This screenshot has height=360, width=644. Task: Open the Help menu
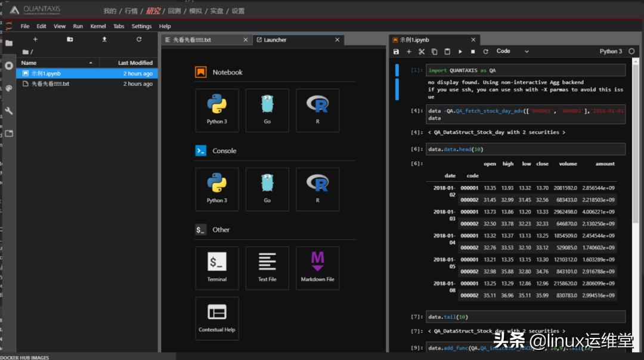tap(165, 26)
